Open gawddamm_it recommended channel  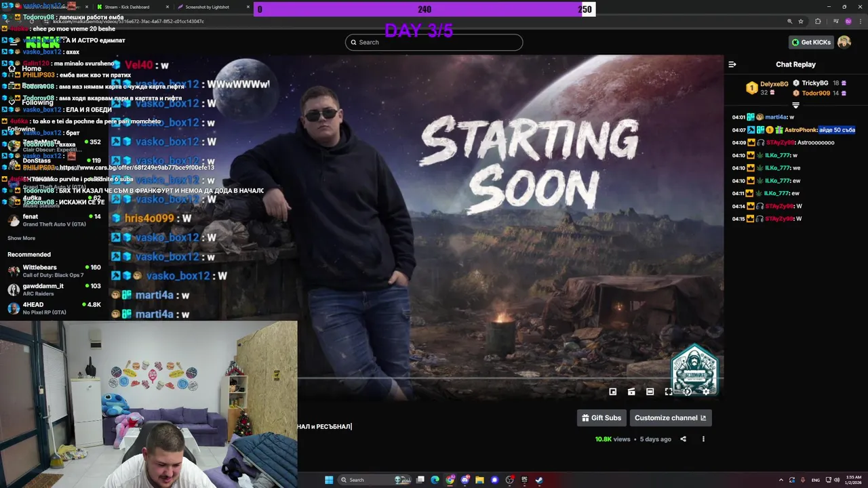tap(54, 289)
